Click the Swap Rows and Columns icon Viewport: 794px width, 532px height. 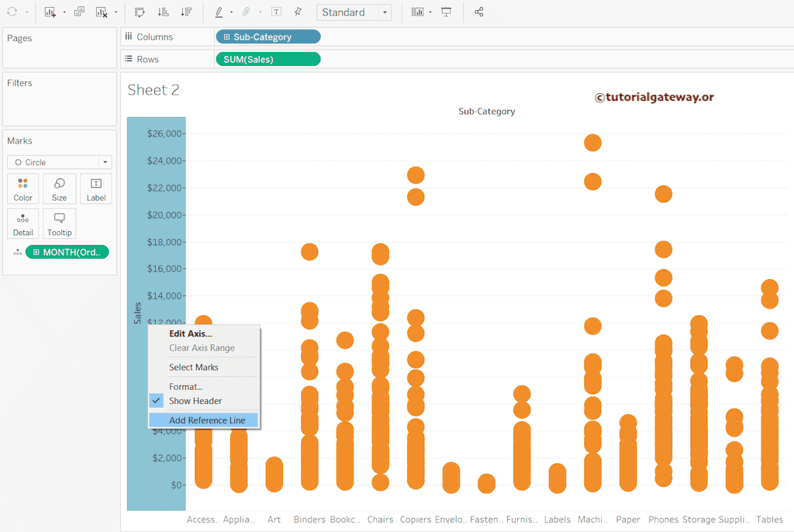pyautogui.click(x=140, y=12)
